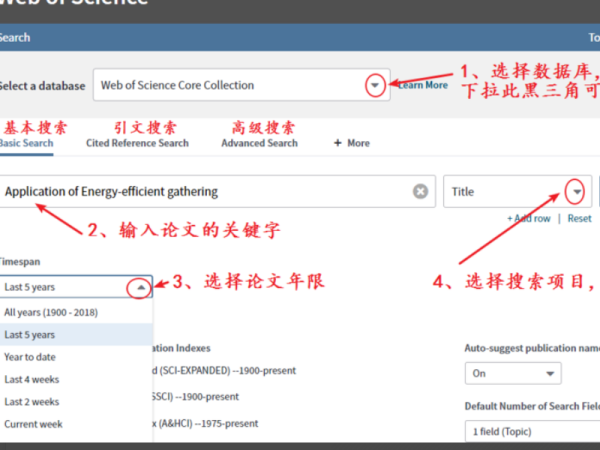Collapse the Timespan dropdown showing Last 5 years
The width and height of the screenshot is (600, 450).
pyautogui.click(x=76, y=287)
